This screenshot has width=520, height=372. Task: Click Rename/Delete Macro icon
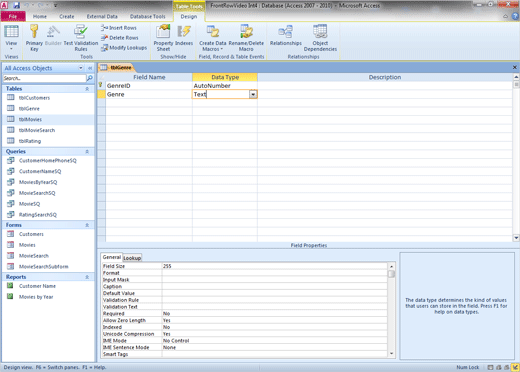pos(246,38)
